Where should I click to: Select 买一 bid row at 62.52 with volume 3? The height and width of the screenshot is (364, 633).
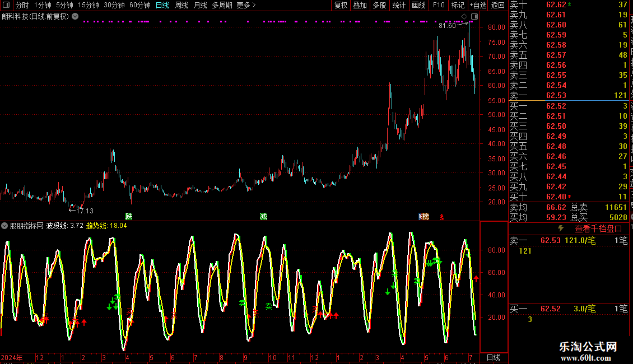coord(569,106)
